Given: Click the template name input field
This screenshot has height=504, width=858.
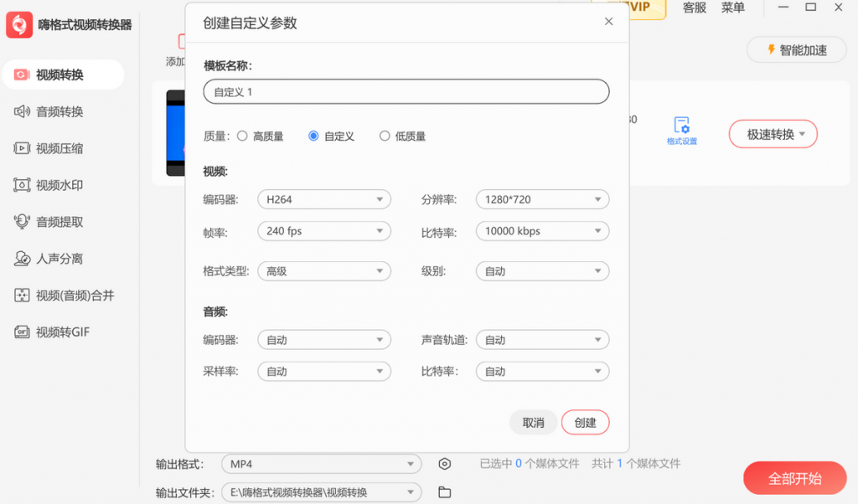Looking at the screenshot, I should coord(406,91).
